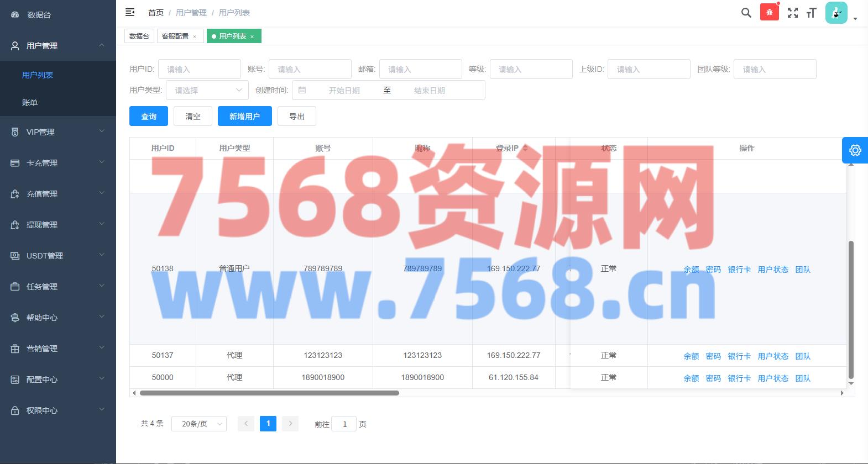Click the horizontal table scrollbar
The width and height of the screenshot is (868, 464).
269,393
